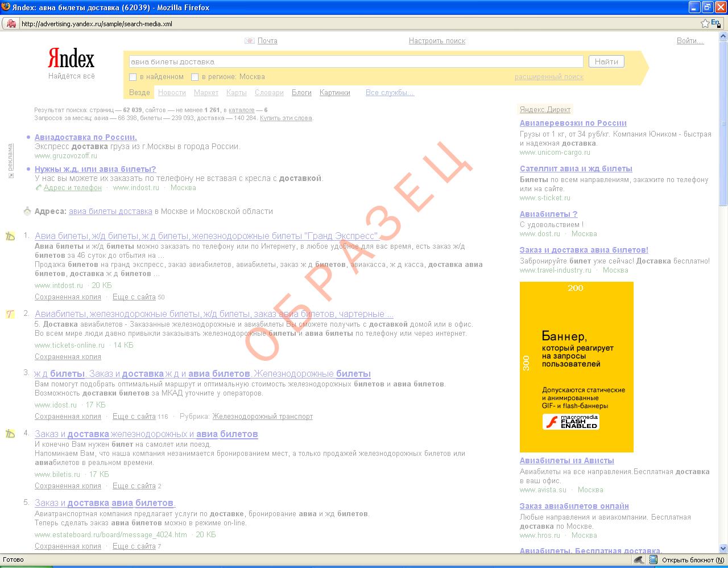This screenshot has width=728, height=568.
Task: Click the scrollbar down arrow
Action: [x=723, y=548]
